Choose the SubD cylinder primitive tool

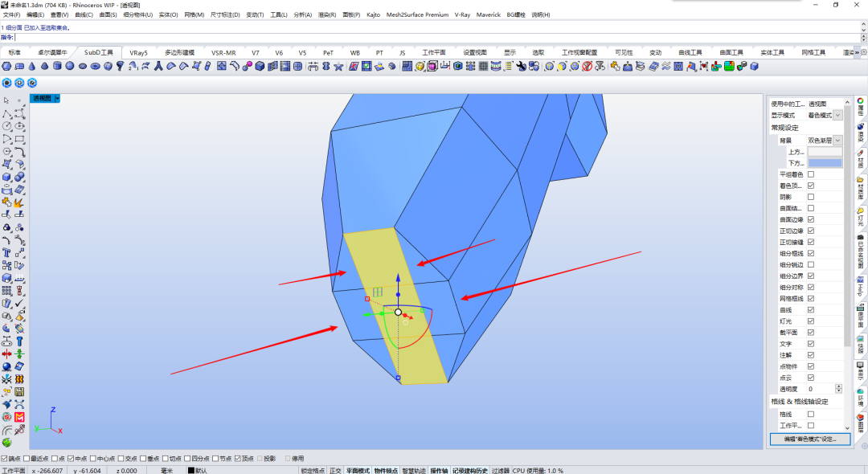point(57,67)
